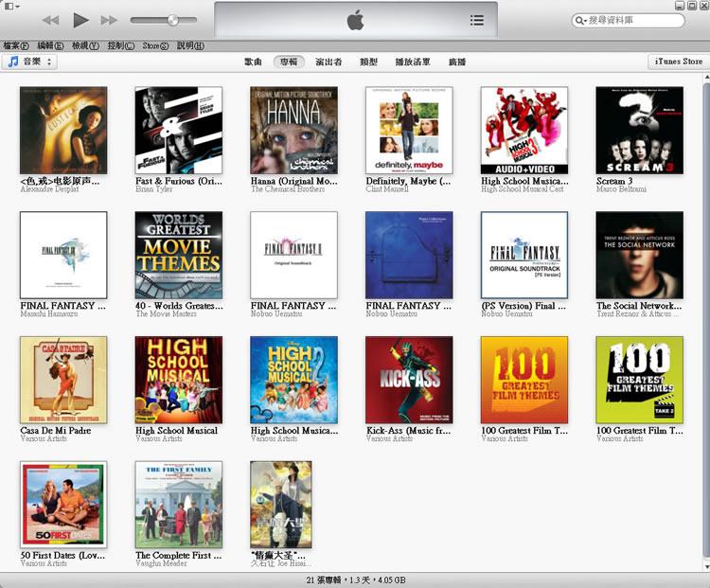Open the 說明 (Help) menu

(x=190, y=45)
